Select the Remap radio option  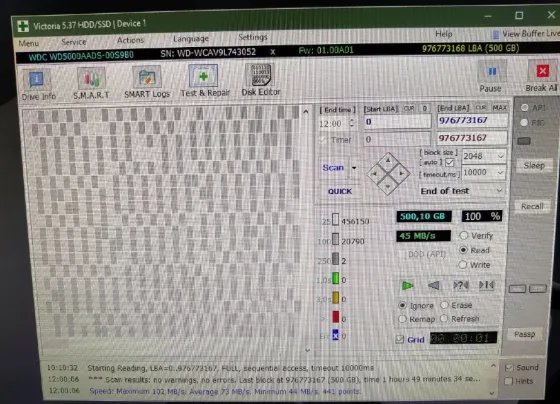pos(402,319)
